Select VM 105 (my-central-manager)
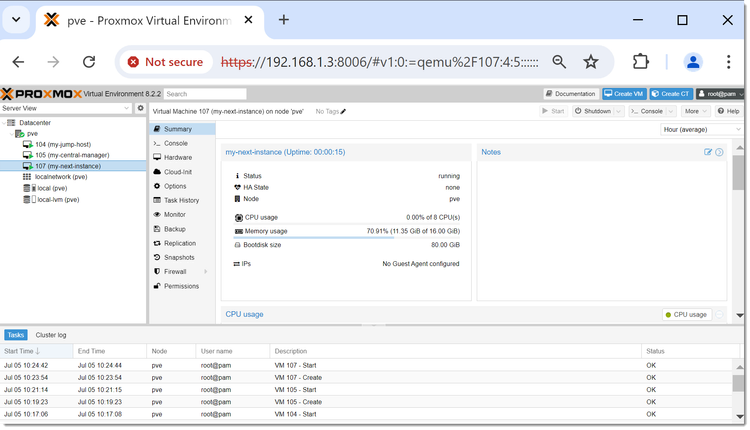 click(x=72, y=155)
